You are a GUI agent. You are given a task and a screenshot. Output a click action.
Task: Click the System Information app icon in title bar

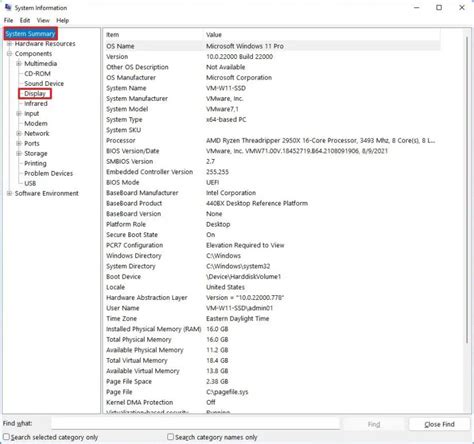pos(8,7)
